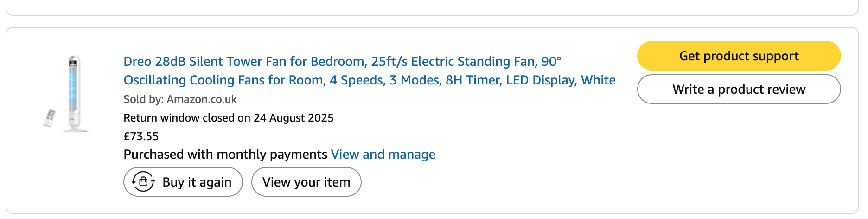Open the View and manage link

tap(383, 155)
